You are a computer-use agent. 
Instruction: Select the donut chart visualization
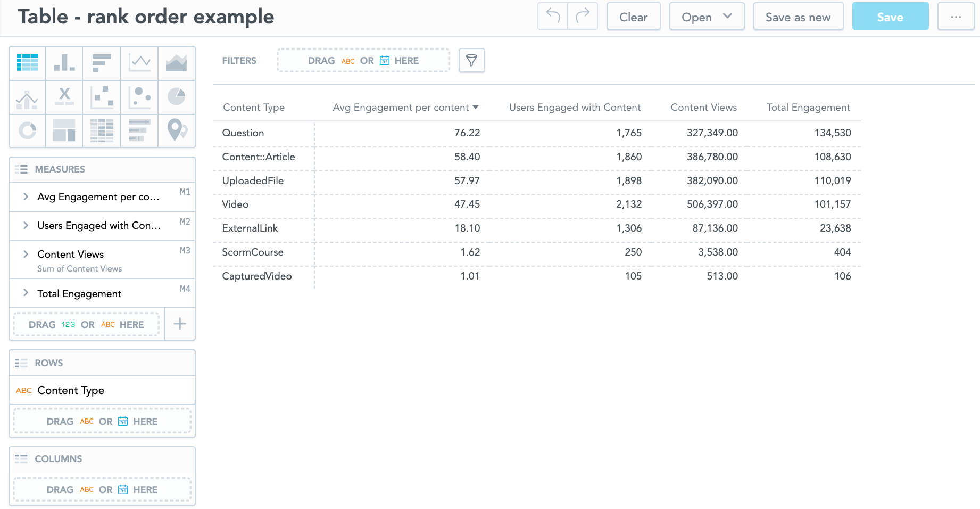27,130
